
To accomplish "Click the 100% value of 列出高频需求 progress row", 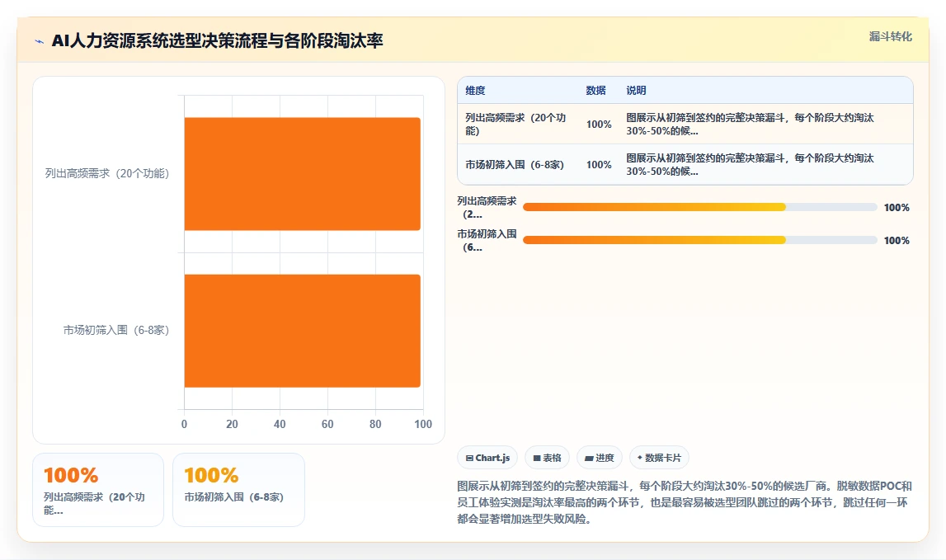I will pos(897,208).
